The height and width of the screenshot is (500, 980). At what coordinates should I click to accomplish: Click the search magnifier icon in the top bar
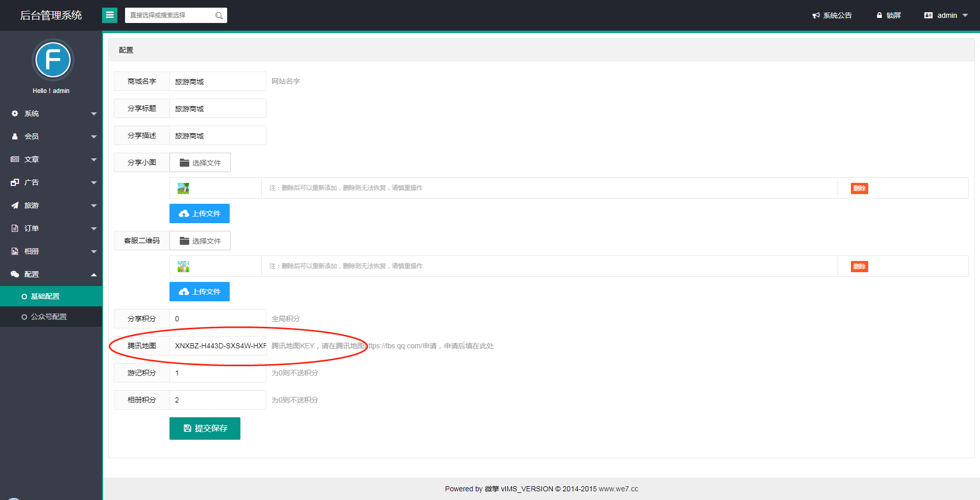(218, 16)
